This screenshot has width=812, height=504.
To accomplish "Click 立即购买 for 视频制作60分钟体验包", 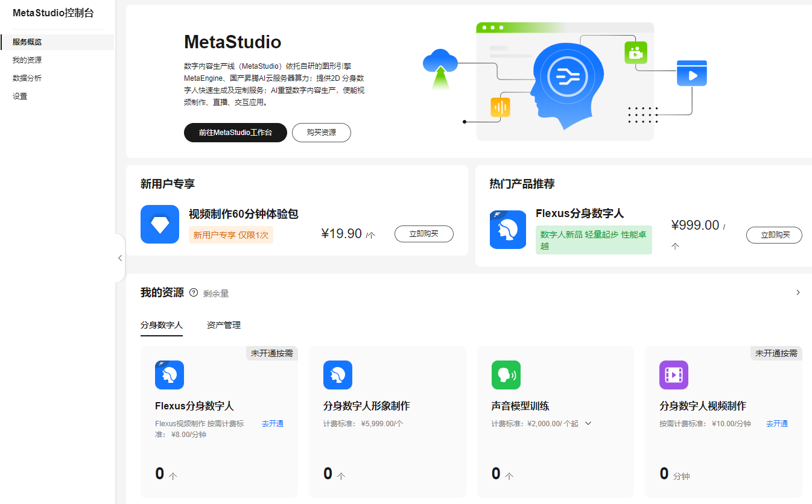I will [424, 234].
